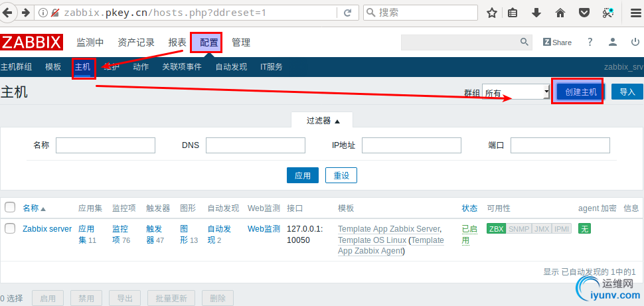
Task: Reload page with refresh icon
Action: 347,13
